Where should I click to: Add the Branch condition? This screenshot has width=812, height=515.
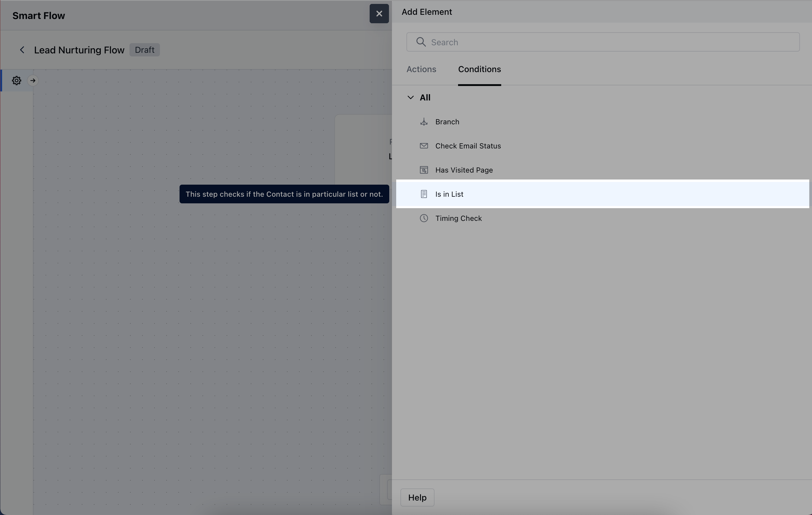pos(447,122)
